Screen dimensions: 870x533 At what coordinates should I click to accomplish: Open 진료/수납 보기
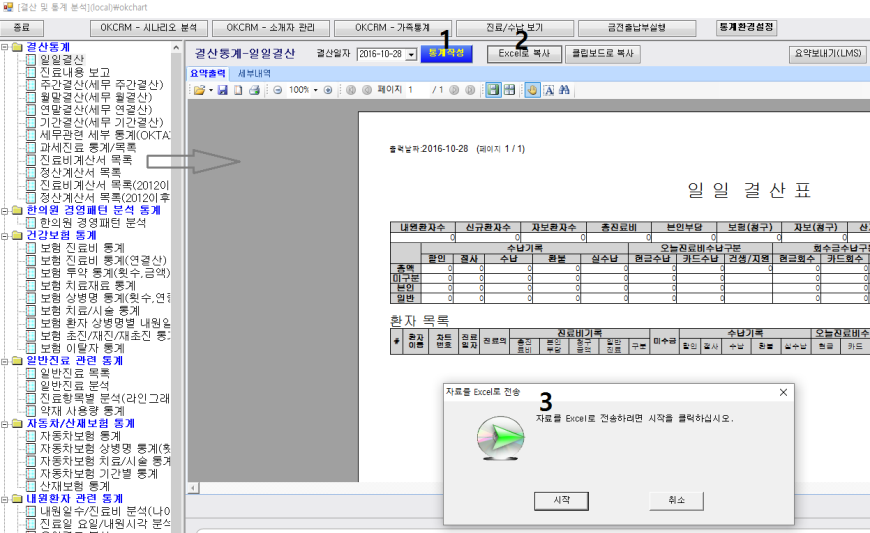(515, 28)
